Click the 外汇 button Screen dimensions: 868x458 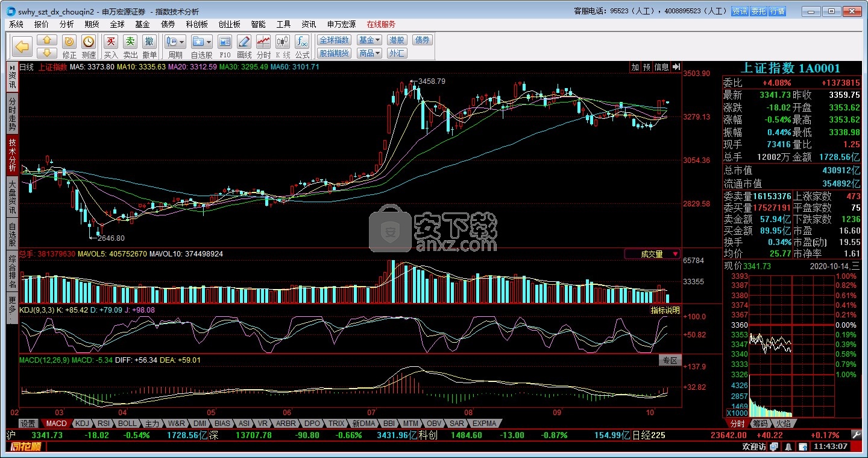pyautogui.click(x=397, y=53)
